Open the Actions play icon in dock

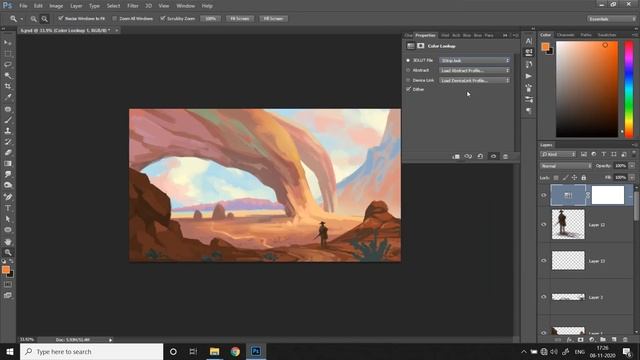[x=529, y=76]
